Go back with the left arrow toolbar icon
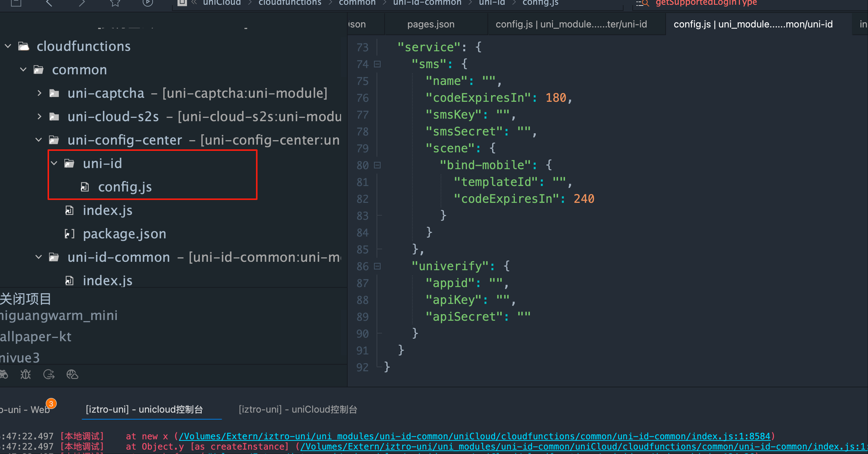Screen dimensions: 868x454 click(49, 3)
